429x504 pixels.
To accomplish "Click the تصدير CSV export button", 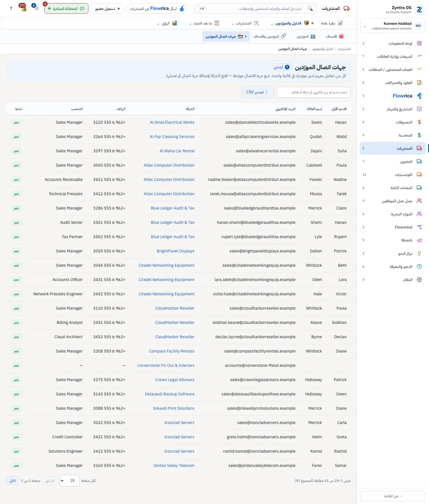I will click(x=257, y=92).
